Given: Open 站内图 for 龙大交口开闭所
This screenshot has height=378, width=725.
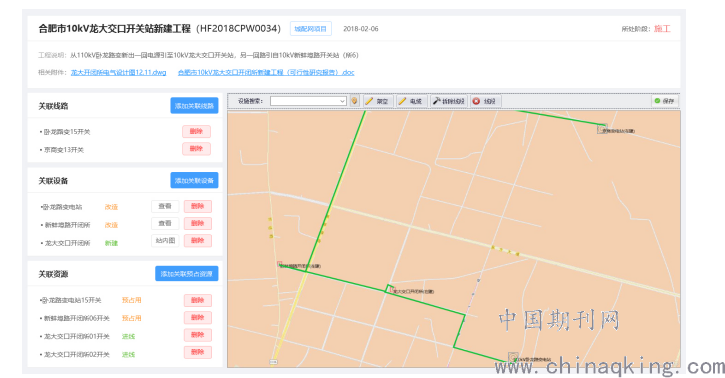Looking at the screenshot, I should point(165,240).
